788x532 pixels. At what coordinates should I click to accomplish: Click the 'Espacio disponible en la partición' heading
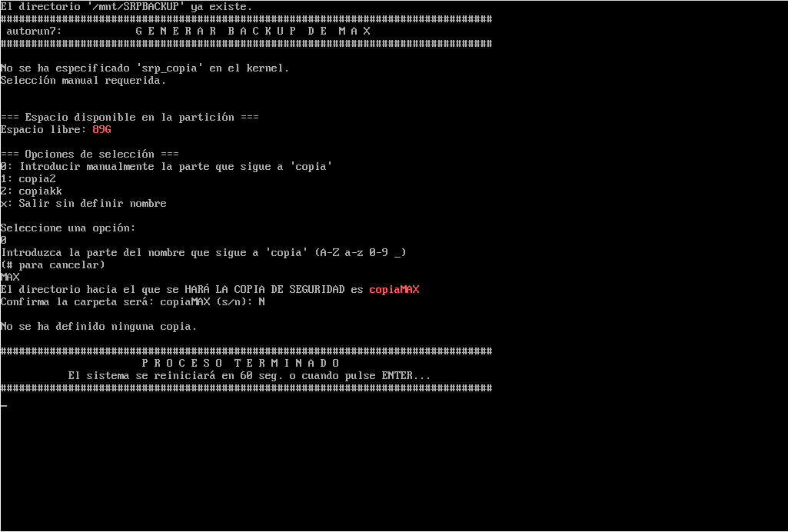130,118
